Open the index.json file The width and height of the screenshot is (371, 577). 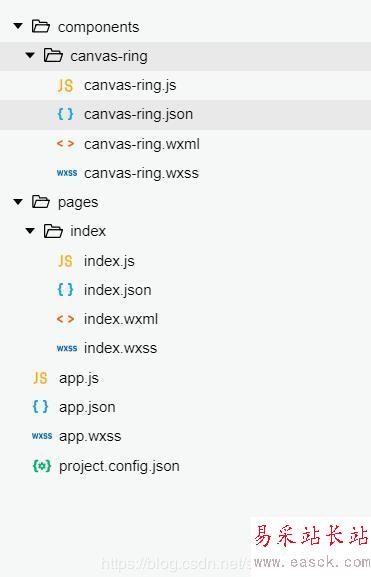[117, 290]
